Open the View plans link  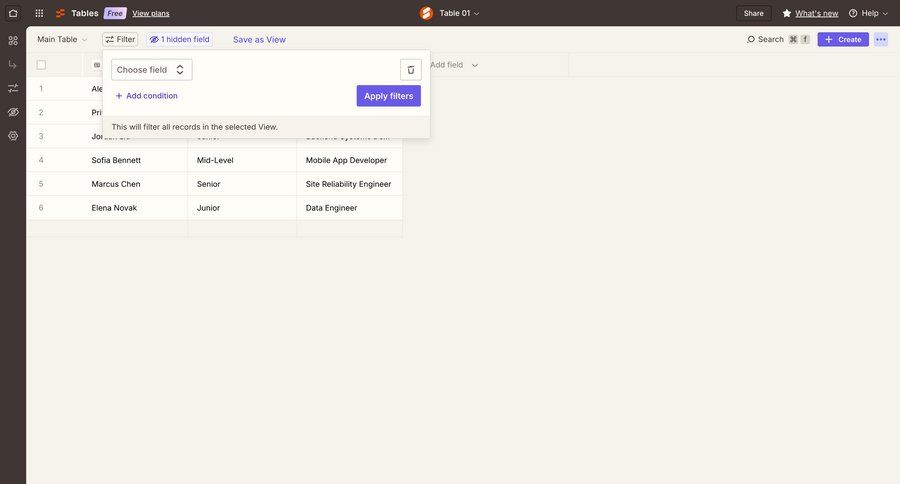(x=150, y=13)
